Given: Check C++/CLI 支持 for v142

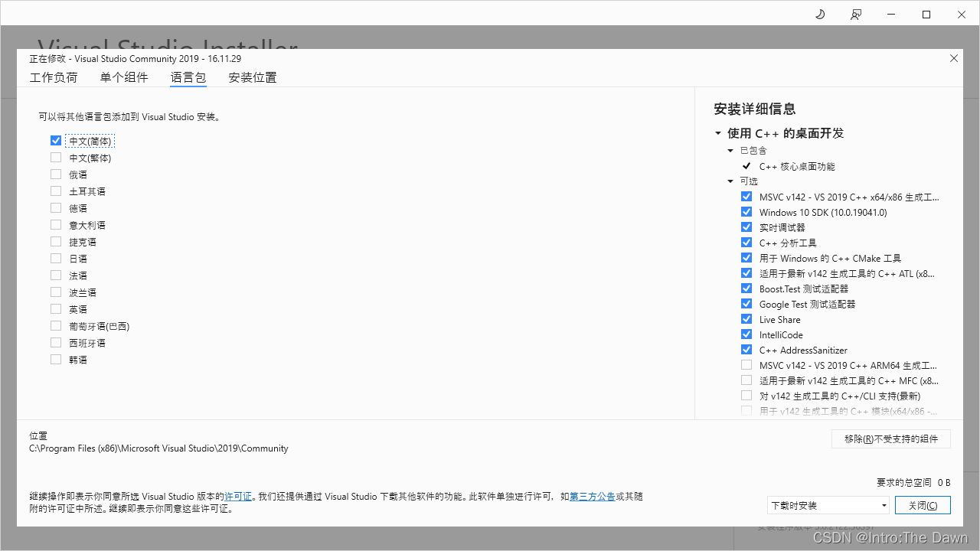Looking at the screenshot, I should click(x=746, y=396).
